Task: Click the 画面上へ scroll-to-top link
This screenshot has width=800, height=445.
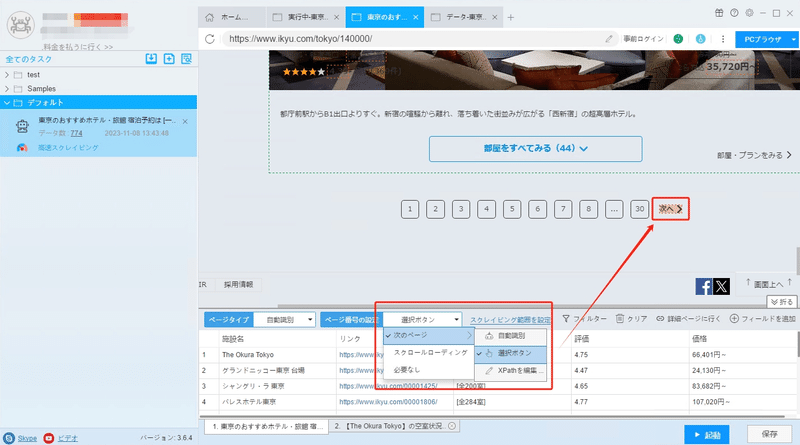Action: click(768, 284)
